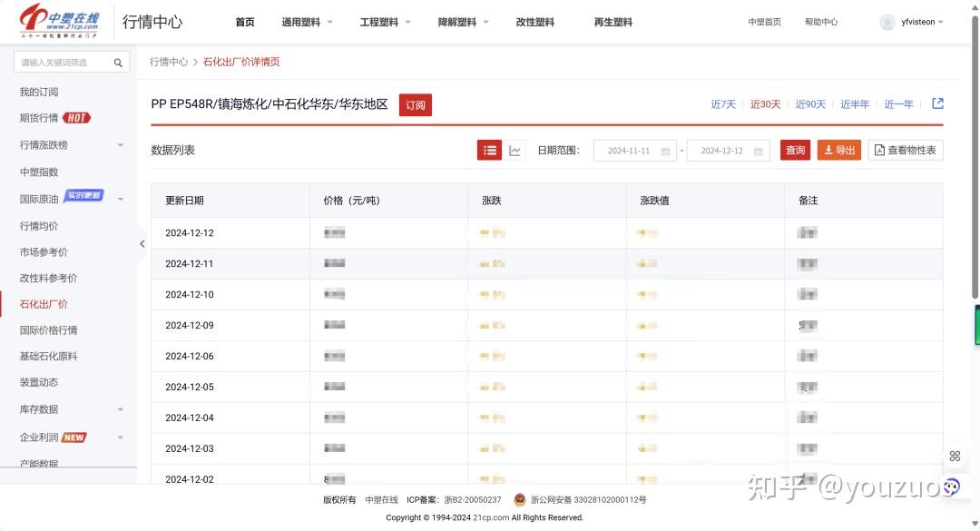Screen dimensions: 980x531
Task: Click 查看物性表 button
Action: (906, 150)
